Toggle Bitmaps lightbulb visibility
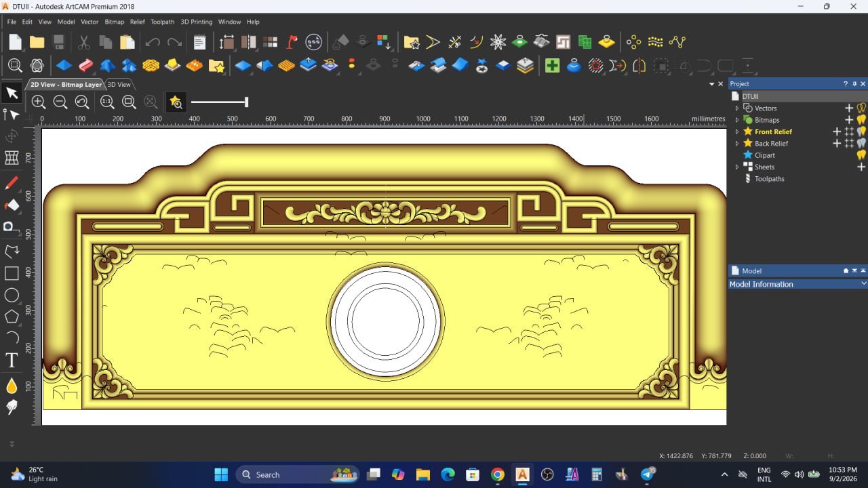The height and width of the screenshot is (488, 868). pos(861,120)
